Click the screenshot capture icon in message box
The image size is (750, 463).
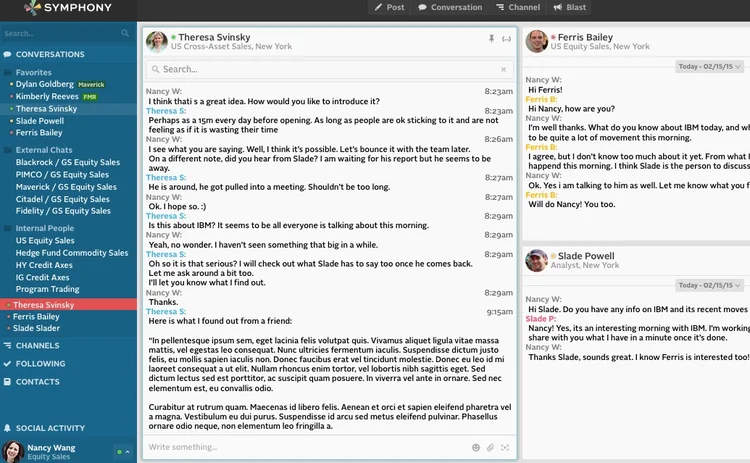coord(505,447)
